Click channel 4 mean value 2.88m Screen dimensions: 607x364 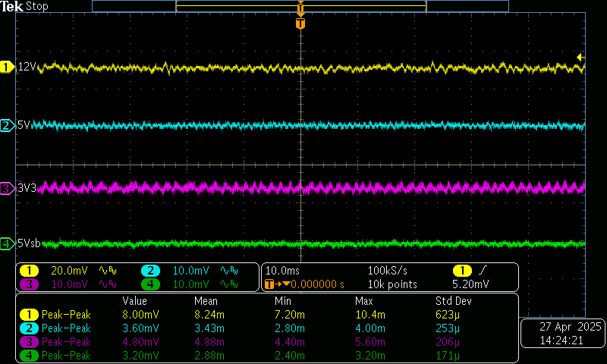pos(209,356)
